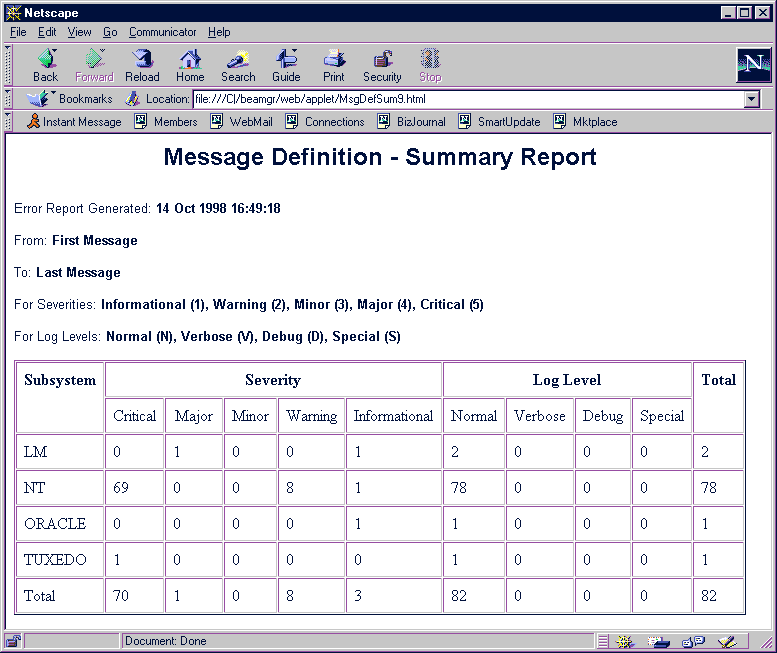Click the Location address field
The image size is (777, 653).
(x=469, y=99)
